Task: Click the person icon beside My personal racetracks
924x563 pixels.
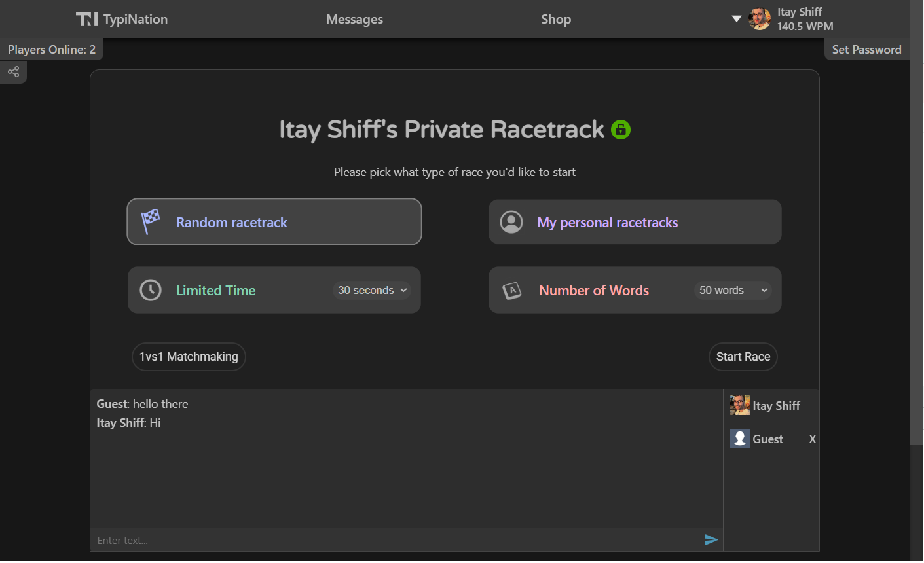Action: pyautogui.click(x=511, y=222)
